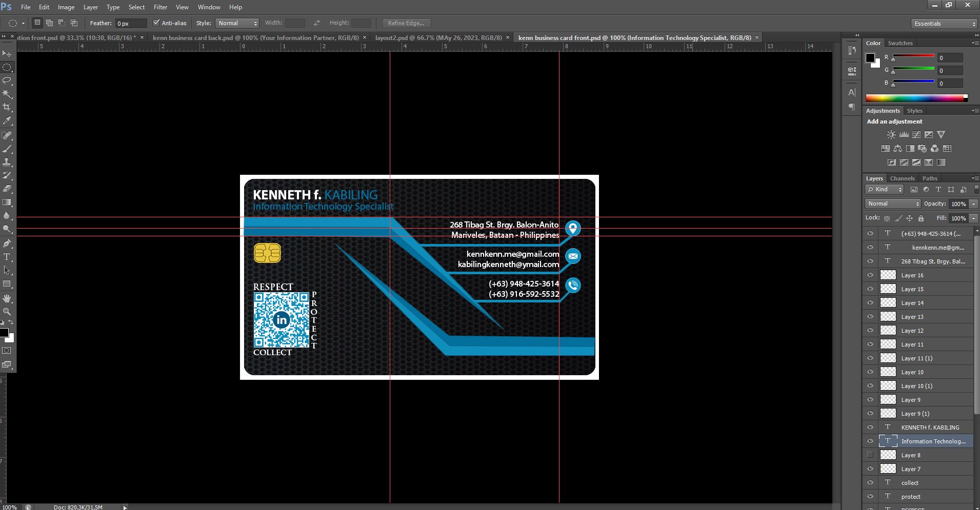Select the Magic Wand tool
Image resolution: width=980 pixels, height=510 pixels.
(7, 94)
